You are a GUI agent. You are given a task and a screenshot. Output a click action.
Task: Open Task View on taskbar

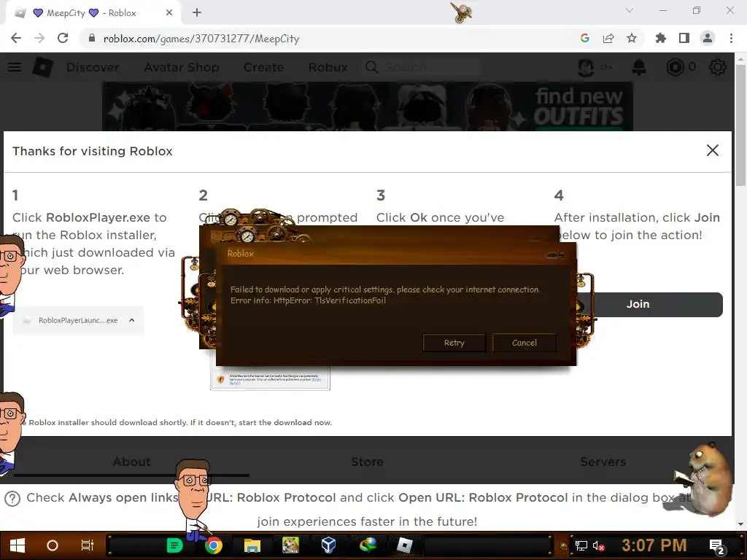[88, 545]
